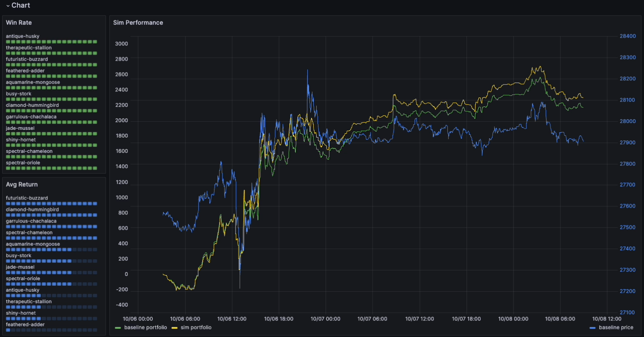Click antique-husky label in Avg Return
Image resolution: width=644 pixels, height=337 pixels.
(23, 290)
